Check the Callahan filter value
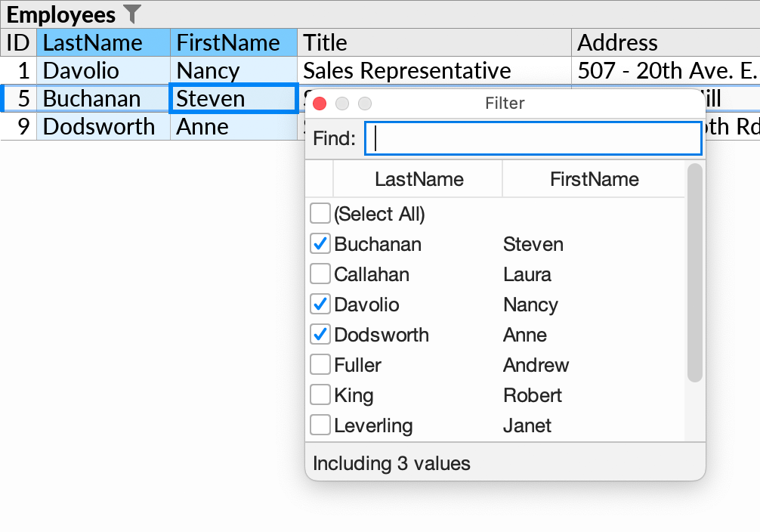 coord(320,274)
